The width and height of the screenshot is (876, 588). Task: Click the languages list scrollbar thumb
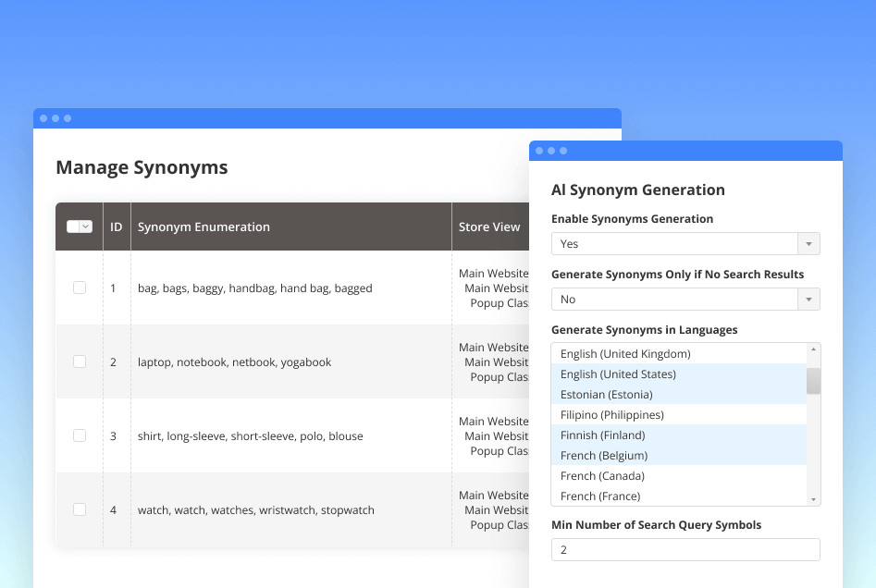coord(813,380)
